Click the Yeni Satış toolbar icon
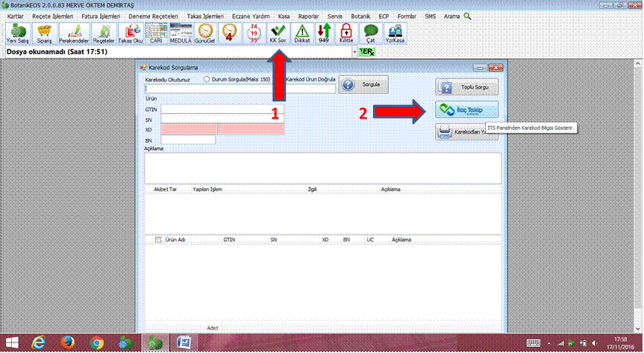644x353 pixels. click(18, 33)
